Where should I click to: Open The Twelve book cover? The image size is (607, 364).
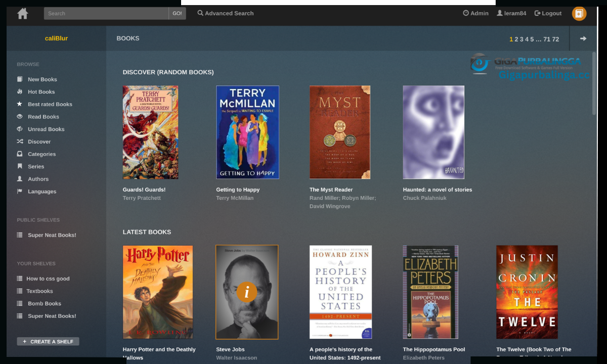[x=527, y=292]
